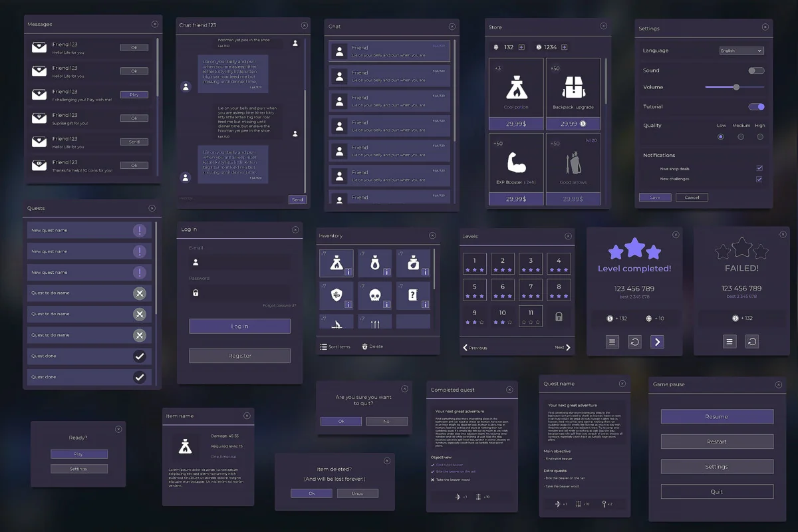The height and width of the screenshot is (532, 798).
Task: Open the mystery question-mark item in Inventory
Action: pyautogui.click(x=413, y=294)
